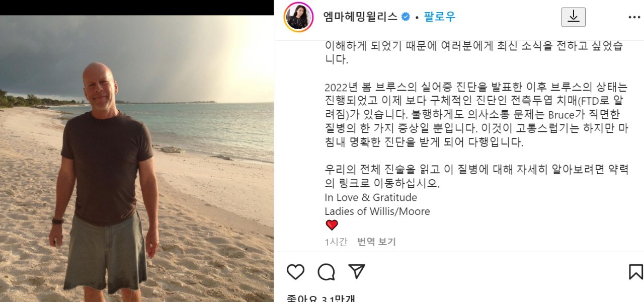
Task: Like the post with the heart outline icon
Action: tap(295, 272)
